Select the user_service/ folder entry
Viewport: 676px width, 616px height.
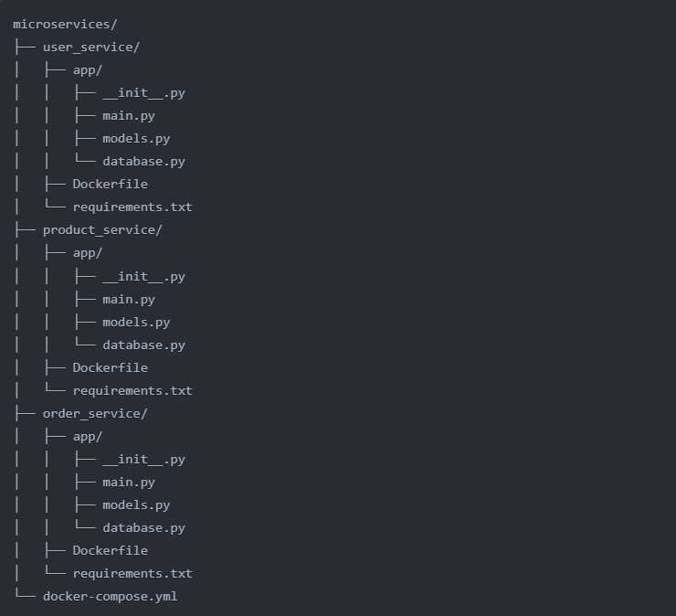pos(91,48)
